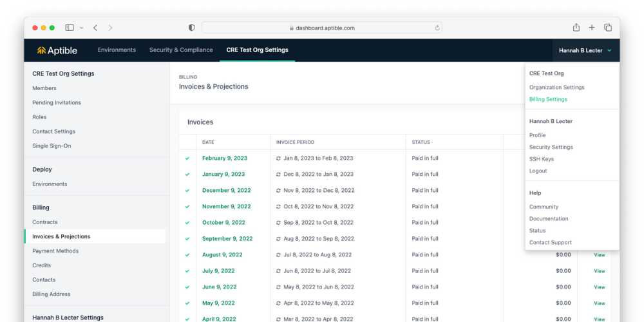Open Security Settings in user menu

pos(551,147)
